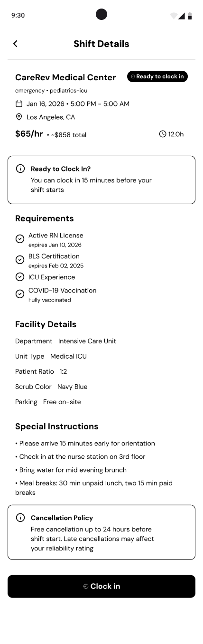
Task: Tap the Department Intensive Care Unit row
Action: point(65,341)
